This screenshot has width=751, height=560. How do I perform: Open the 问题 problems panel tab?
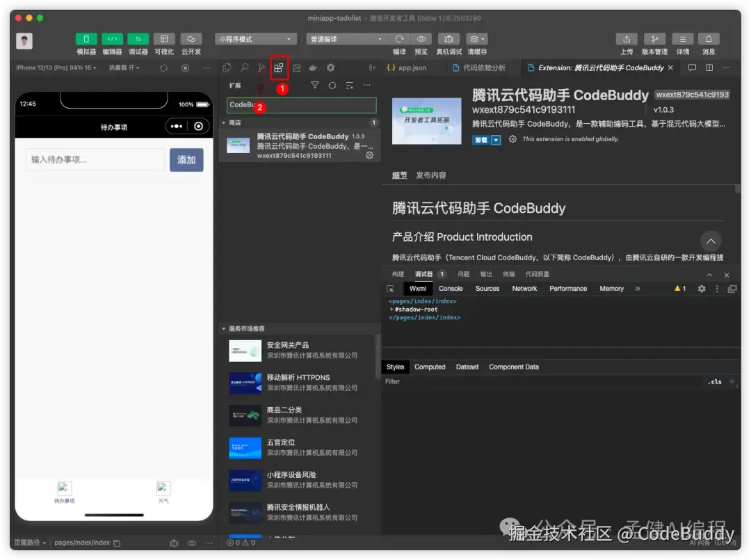point(463,275)
